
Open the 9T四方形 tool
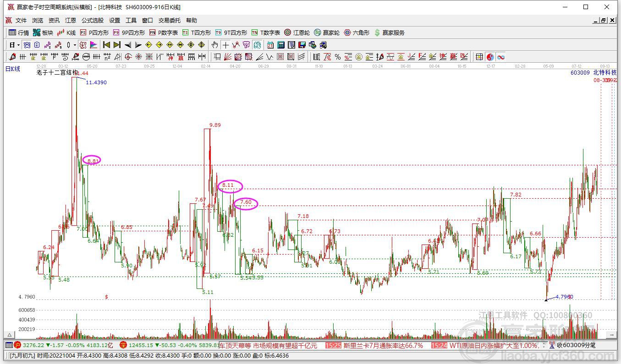pos(231,33)
